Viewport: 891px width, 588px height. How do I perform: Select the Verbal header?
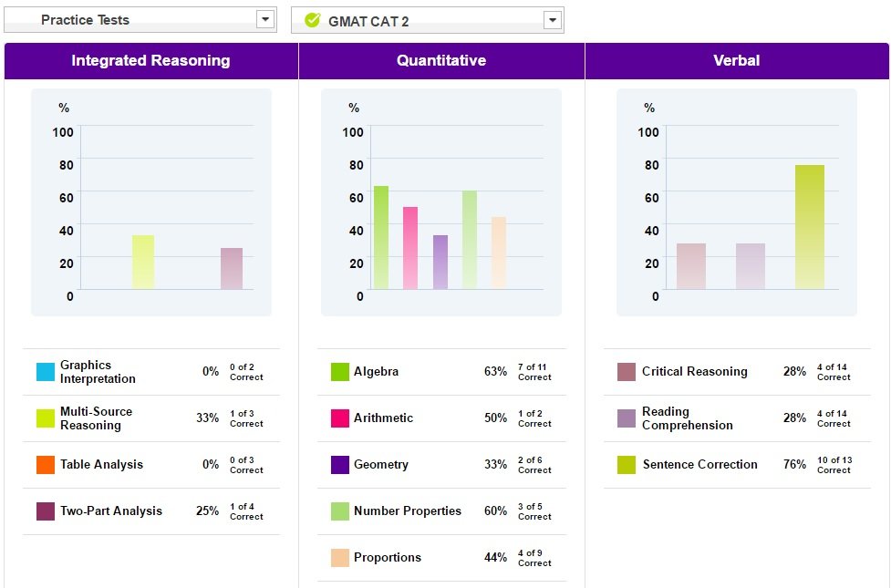pyautogui.click(x=737, y=61)
